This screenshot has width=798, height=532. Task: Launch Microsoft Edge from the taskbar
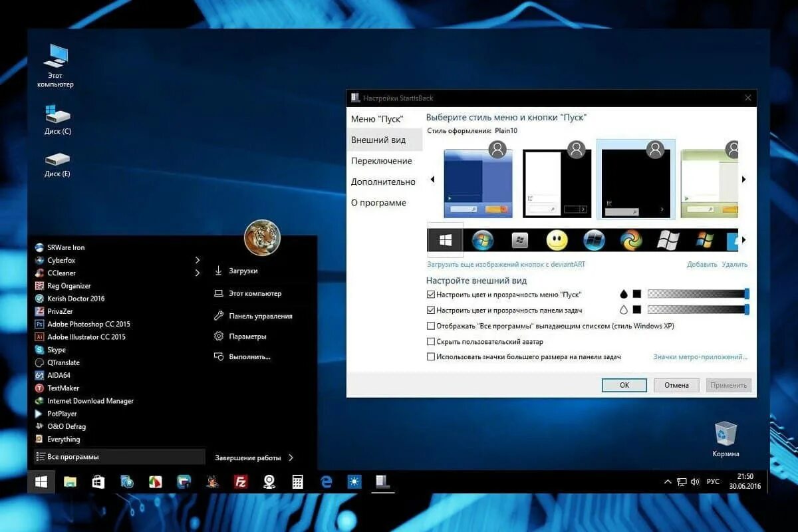pos(326,482)
